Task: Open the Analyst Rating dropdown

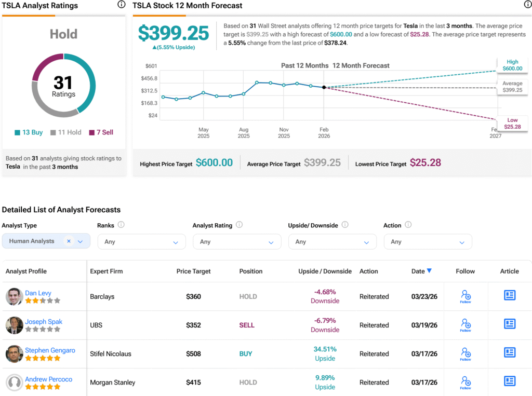Action: (237, 242)
